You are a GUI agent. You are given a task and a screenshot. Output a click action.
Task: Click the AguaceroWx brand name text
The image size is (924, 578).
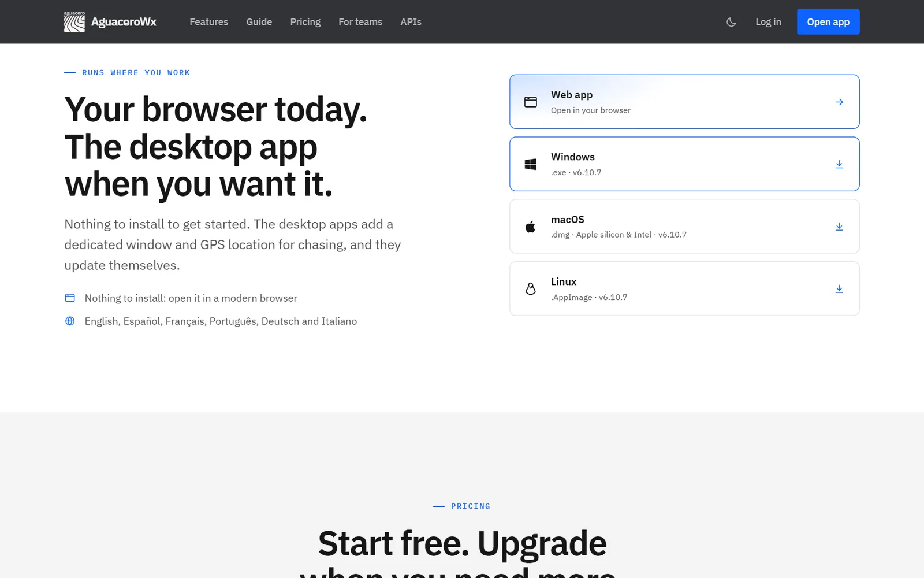[x=124, y=22]
